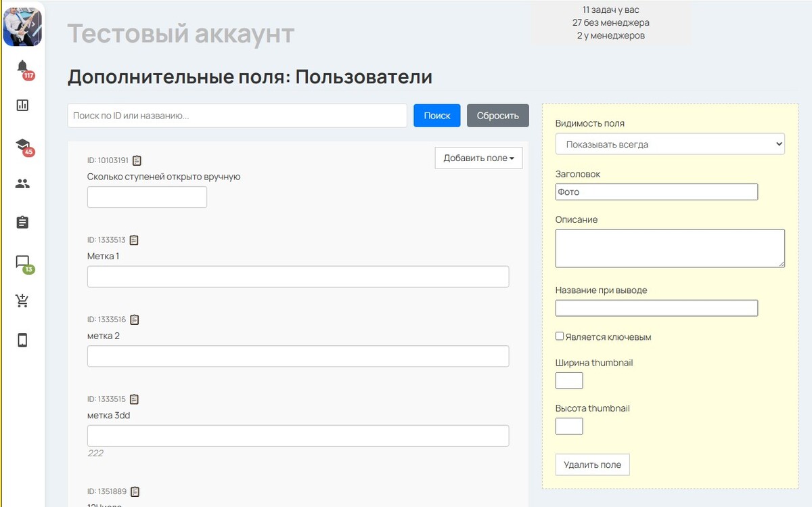
Task: Open trainings graduation cap icon
Action: coord(22,144)
